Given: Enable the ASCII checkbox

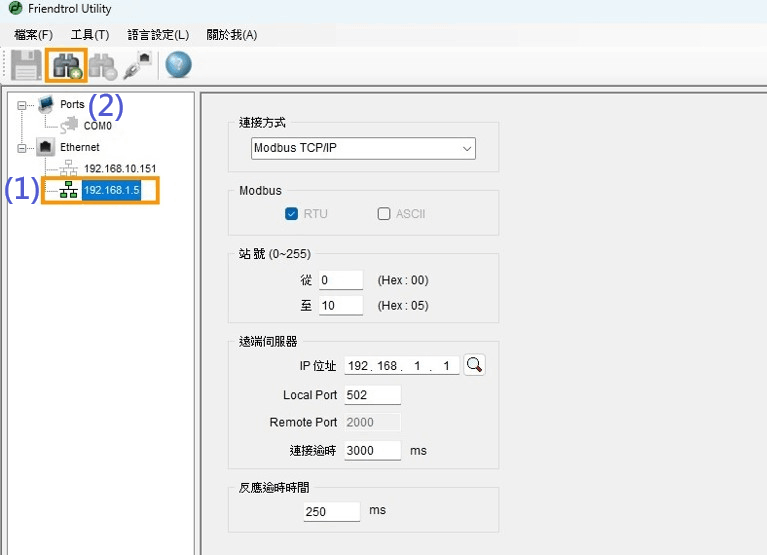Looking at the screenshot, I should (x=384, y=214).
